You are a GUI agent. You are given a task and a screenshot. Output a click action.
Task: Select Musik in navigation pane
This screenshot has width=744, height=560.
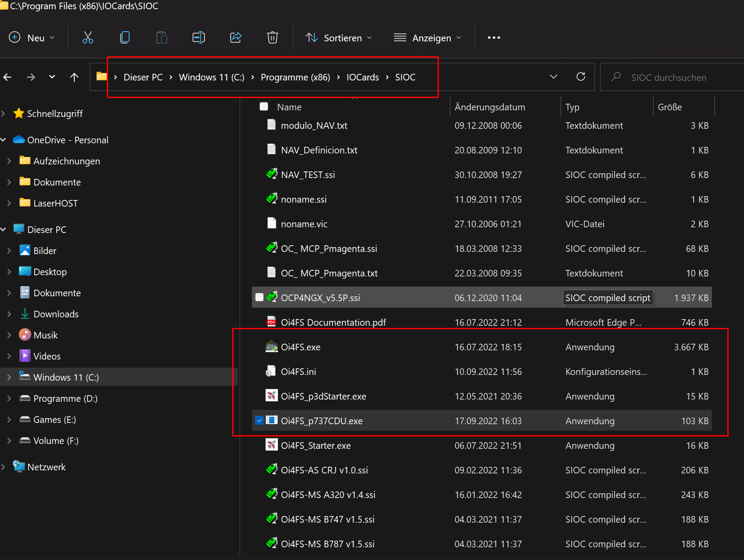coord(45,335)
